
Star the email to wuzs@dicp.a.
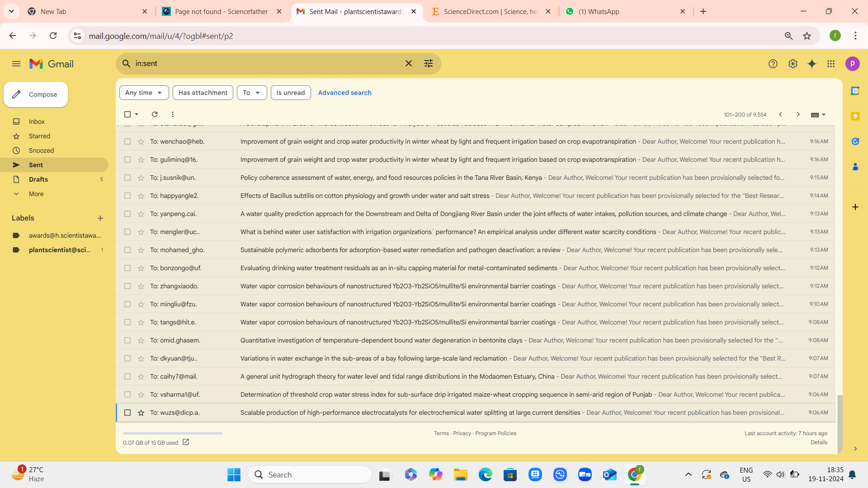[141, 413]
